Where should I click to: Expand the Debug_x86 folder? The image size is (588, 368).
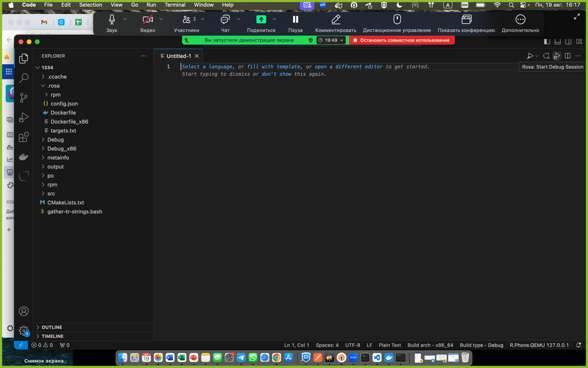(62, 149)
